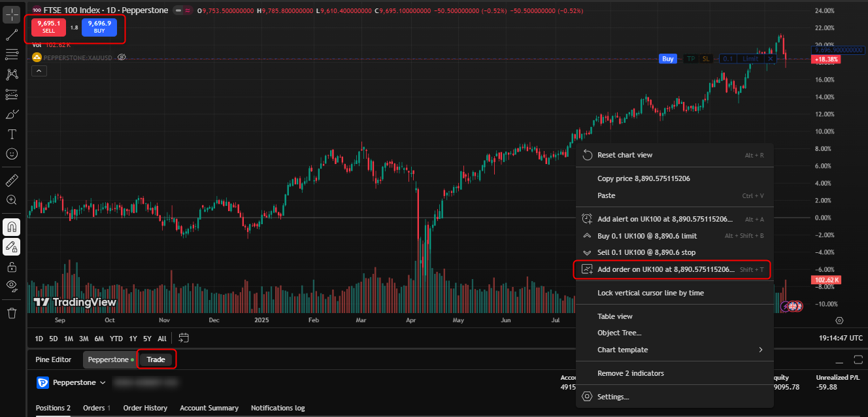Click the go to date calendar icon

tap(184, 338)
